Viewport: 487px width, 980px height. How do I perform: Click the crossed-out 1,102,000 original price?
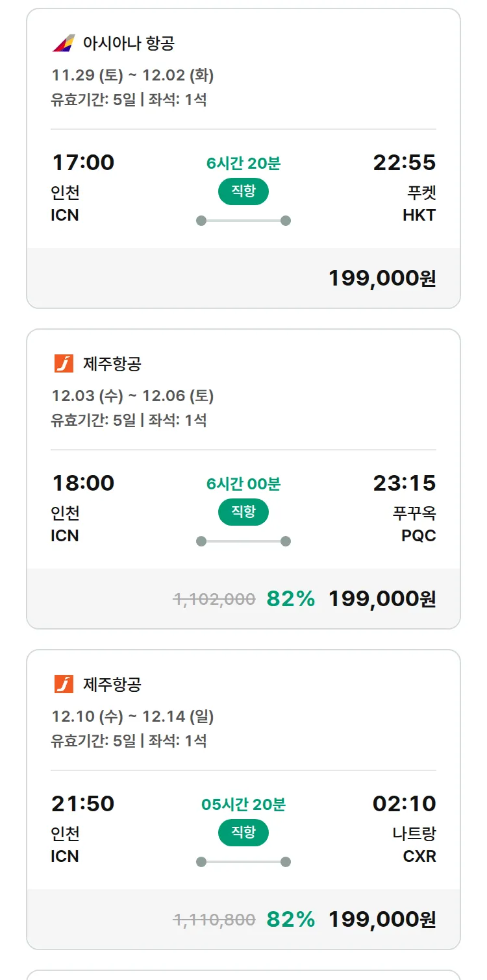214,599
